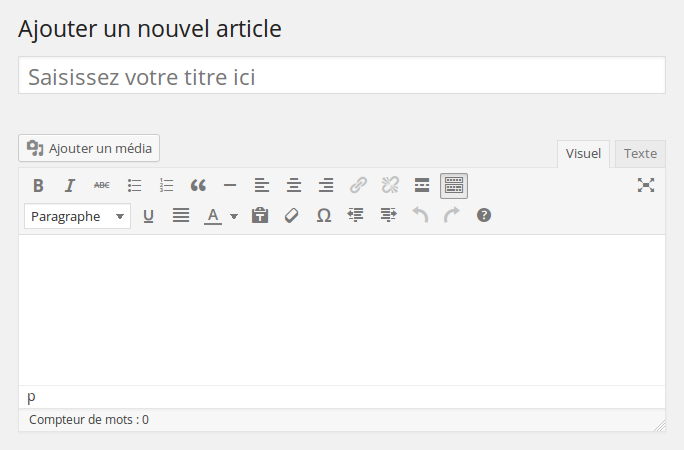Open the Paragraphe format dropdown
Image resolution: width=684 pixels, height=450 pixels.
coord(77,216)
